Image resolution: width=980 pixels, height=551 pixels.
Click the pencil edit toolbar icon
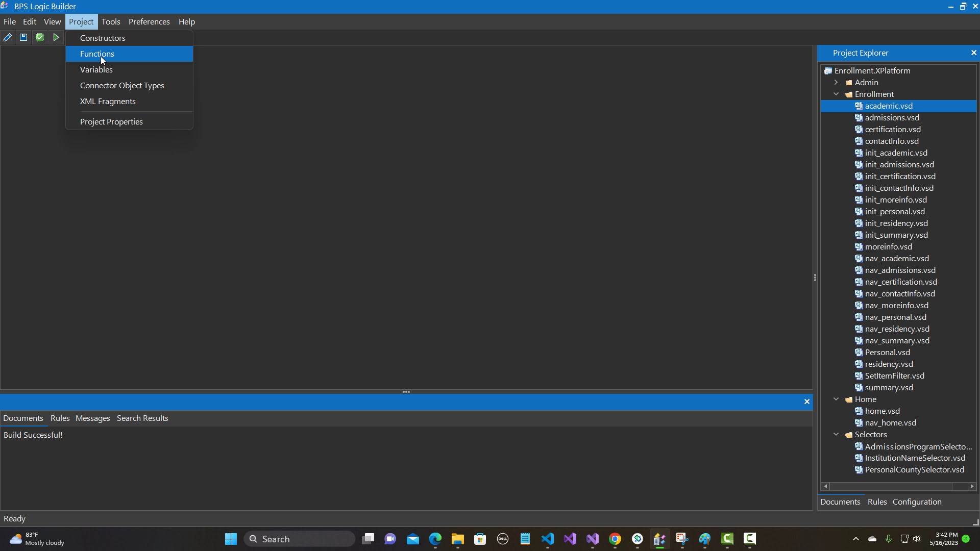click(8, 37)
